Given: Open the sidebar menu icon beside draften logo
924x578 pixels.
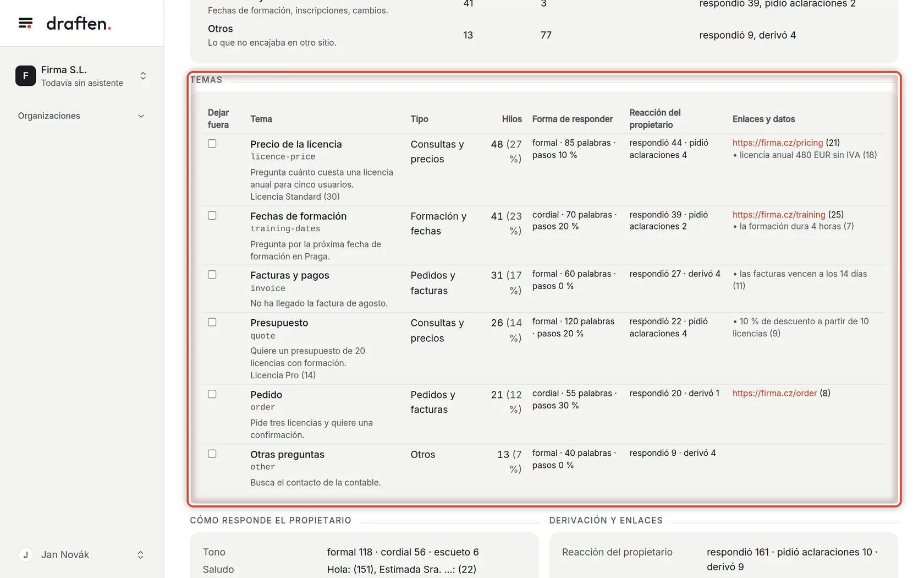Looking at the screenshot, I should [25, 23].
